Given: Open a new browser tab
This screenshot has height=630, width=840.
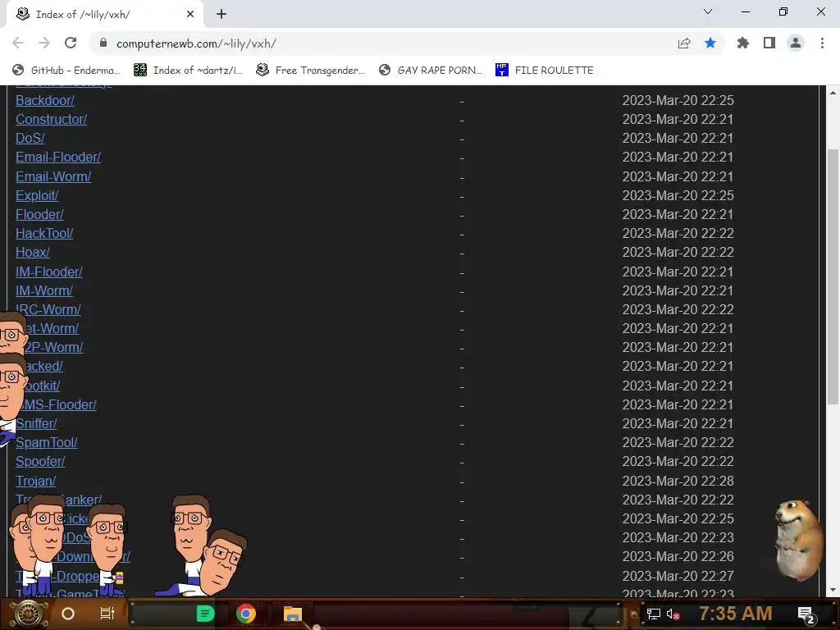Looking at the screenshot, I should click(x=221, y=14).
